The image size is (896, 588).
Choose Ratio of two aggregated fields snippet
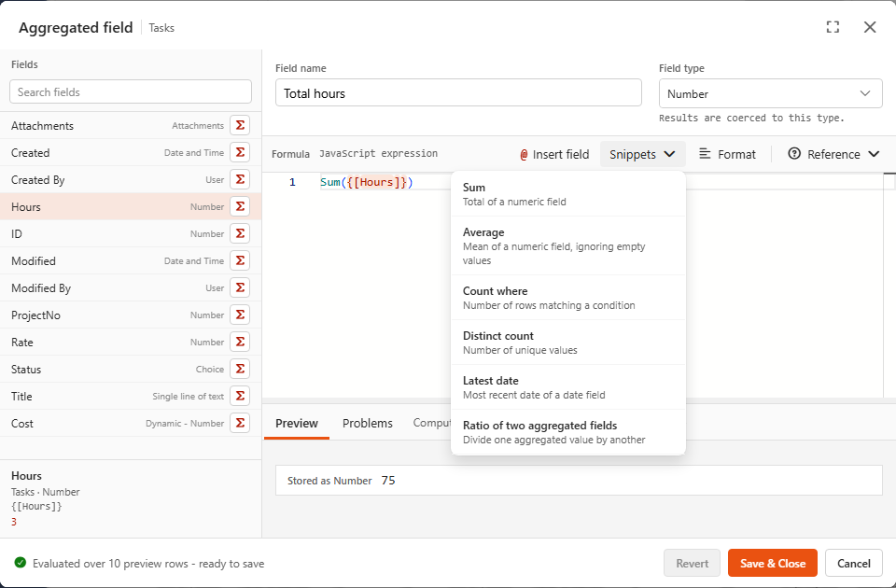(x=568, y=432)
